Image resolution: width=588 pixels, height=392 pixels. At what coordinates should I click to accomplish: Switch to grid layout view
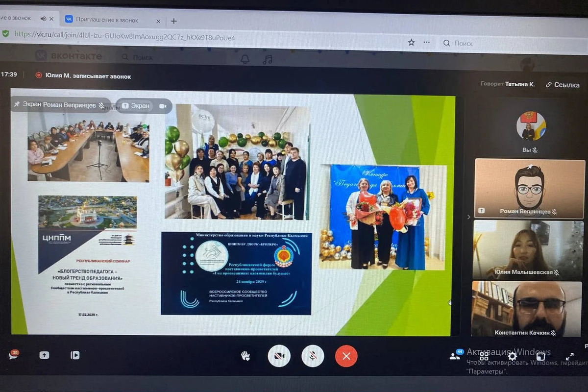click(x=484, y=356)
